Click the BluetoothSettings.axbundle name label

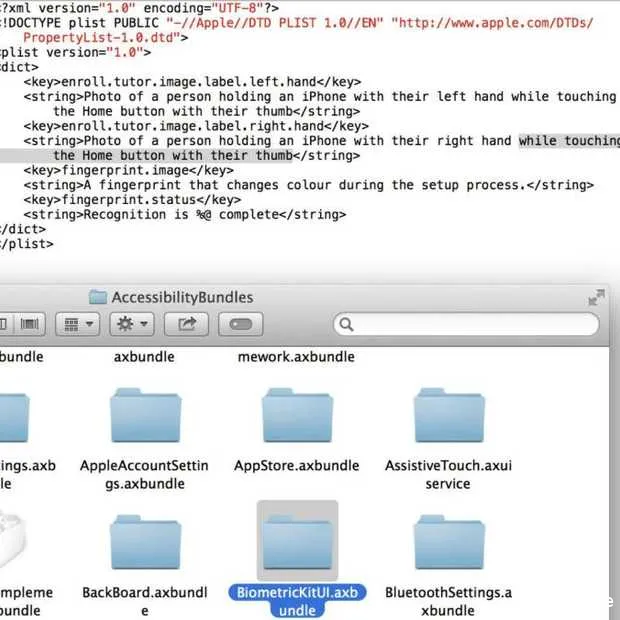point(448,601)
